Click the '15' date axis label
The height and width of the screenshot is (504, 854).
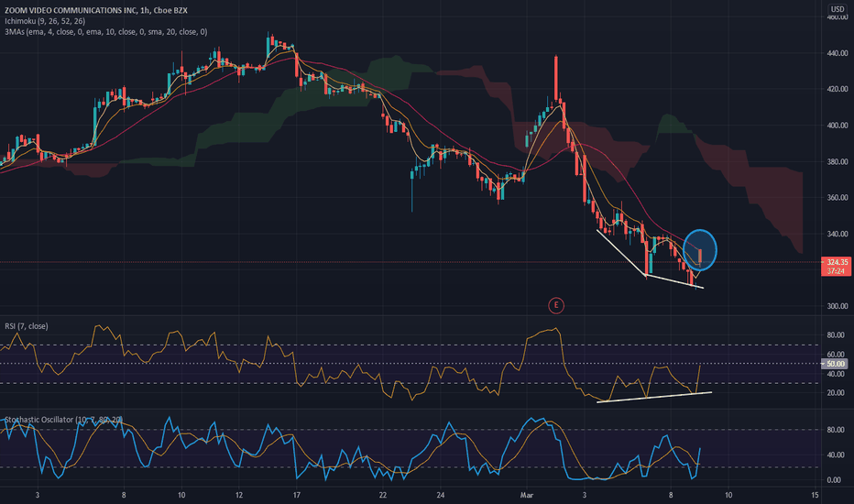[815, 495]
